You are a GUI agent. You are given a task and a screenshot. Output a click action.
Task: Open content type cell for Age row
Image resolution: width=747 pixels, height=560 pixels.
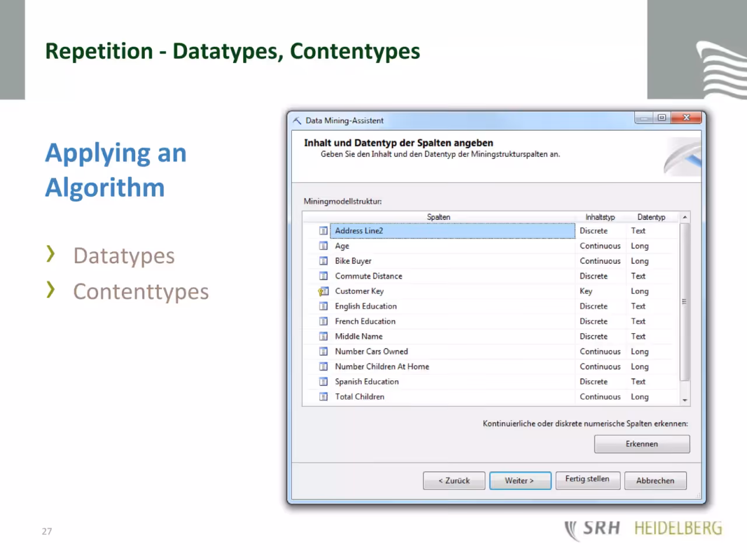click(x=601, y=246)
